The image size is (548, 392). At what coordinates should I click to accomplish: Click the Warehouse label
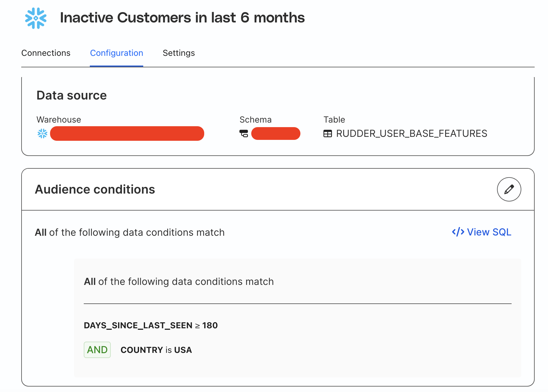tap(59, 120)
